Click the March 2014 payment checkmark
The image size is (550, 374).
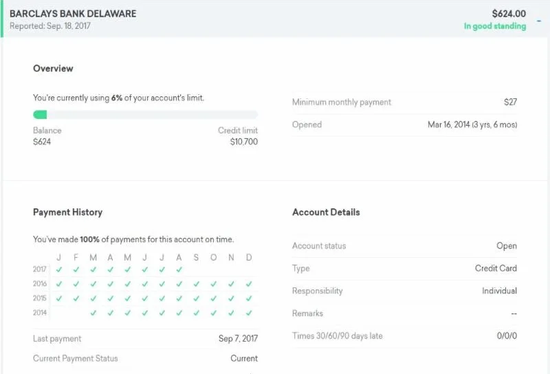coord(93,313)
